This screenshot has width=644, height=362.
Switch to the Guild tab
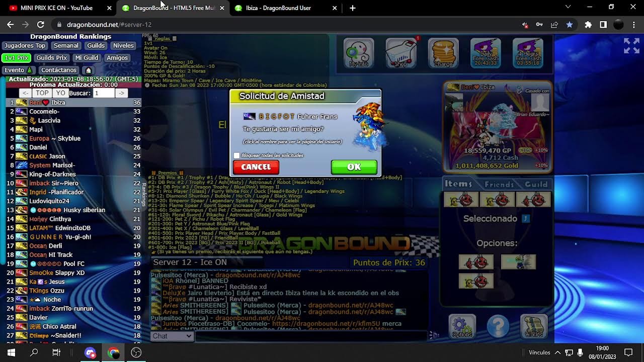click(x=536, y=184)
